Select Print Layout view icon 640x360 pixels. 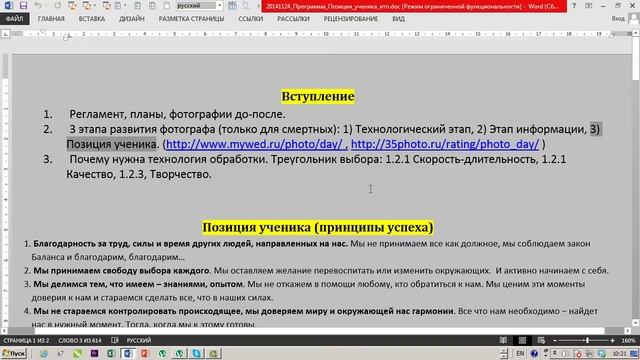click(522, 340)
